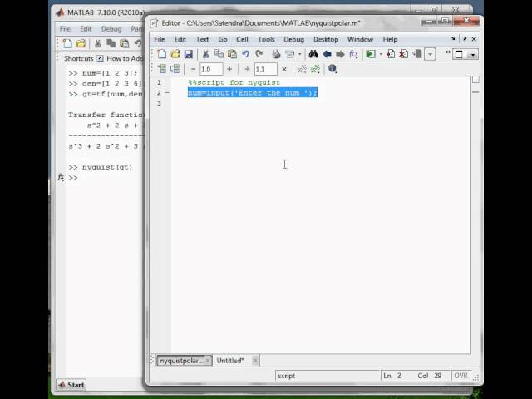The width and height of the screenshot is (532, 399).
Task: Open the Tools menu
Action: coord(266,39)
